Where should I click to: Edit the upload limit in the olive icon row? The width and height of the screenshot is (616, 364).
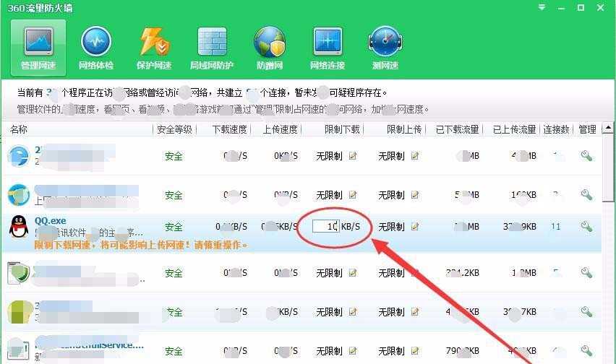pyautogui.click(x=415, y=312)
